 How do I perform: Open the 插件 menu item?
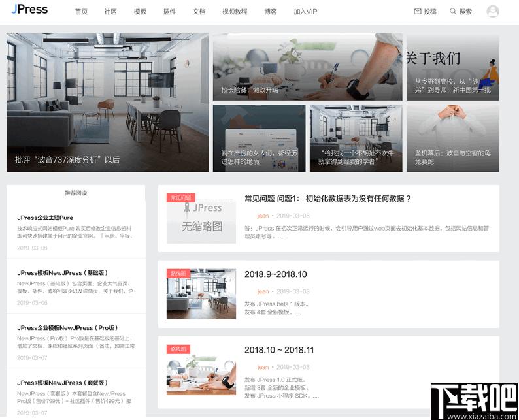(x=169, y=12)
